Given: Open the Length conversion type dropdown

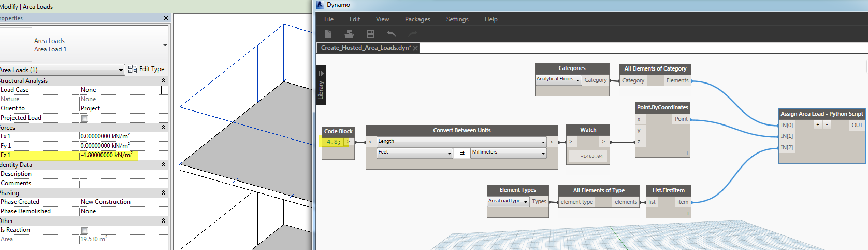Looking at the screenshot, I should pos(461,141).
